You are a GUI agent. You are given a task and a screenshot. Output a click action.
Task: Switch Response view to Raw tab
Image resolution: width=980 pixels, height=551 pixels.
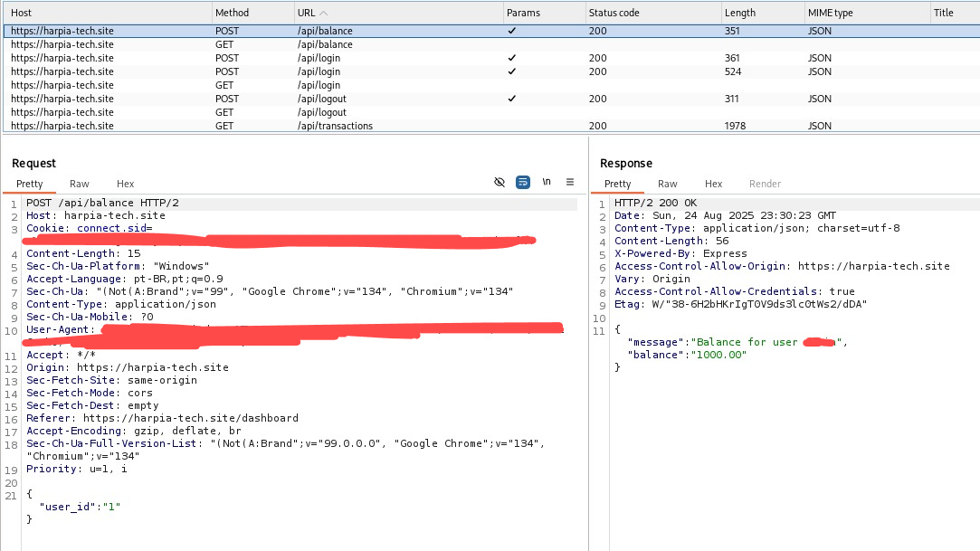(668, 184)
